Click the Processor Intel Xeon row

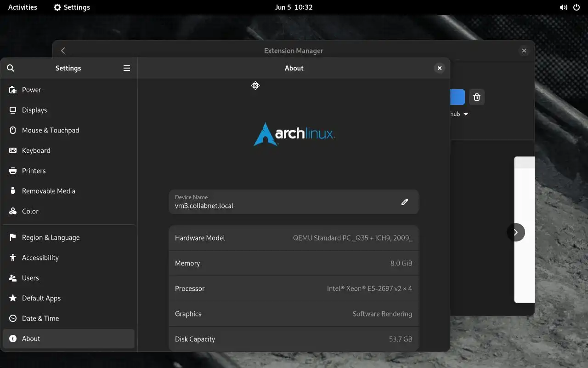[294, 288]
